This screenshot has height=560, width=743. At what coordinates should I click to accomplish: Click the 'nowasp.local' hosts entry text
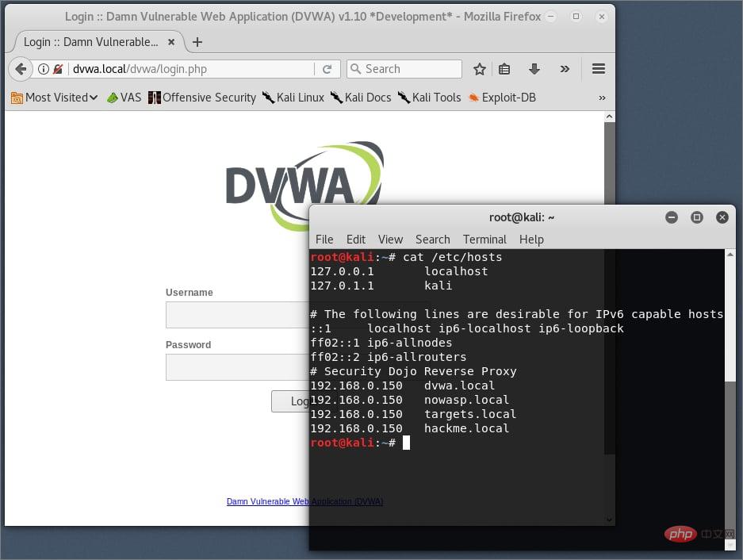coord(466,401)
